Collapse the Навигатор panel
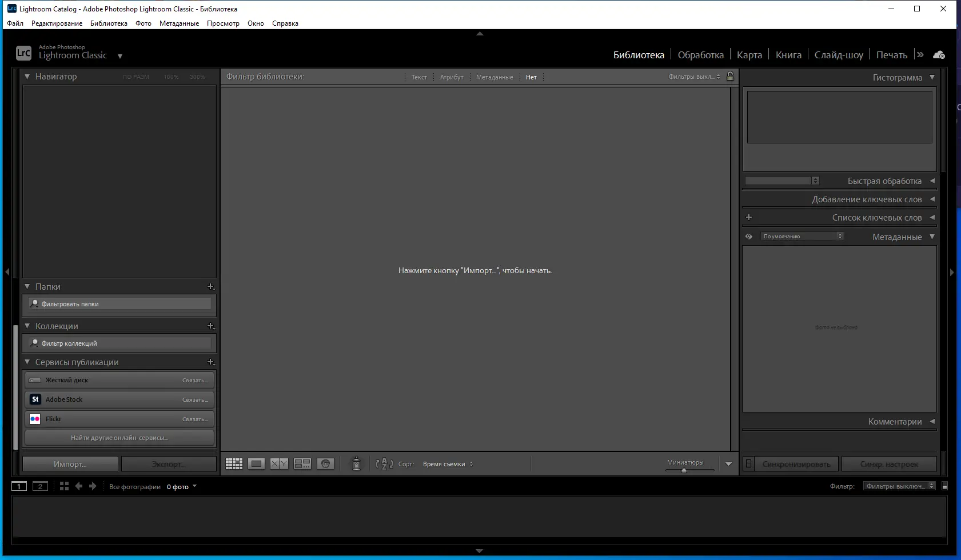The image size is (961, 560). [27, 76]
